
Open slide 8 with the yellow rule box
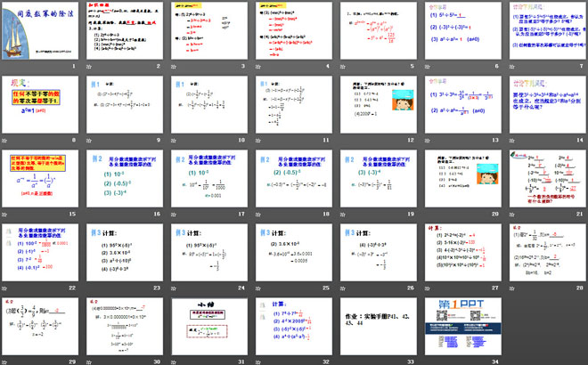pyautogui.click(x=42, y=107)
